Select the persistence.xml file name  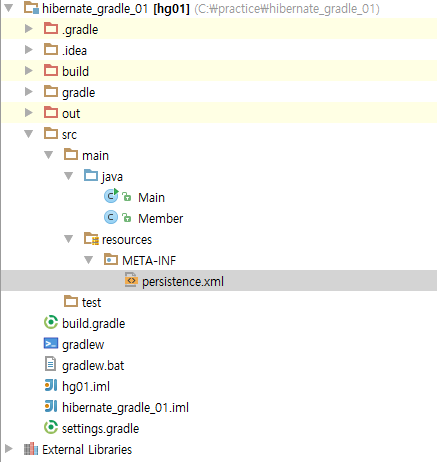[x=183, y=282]
